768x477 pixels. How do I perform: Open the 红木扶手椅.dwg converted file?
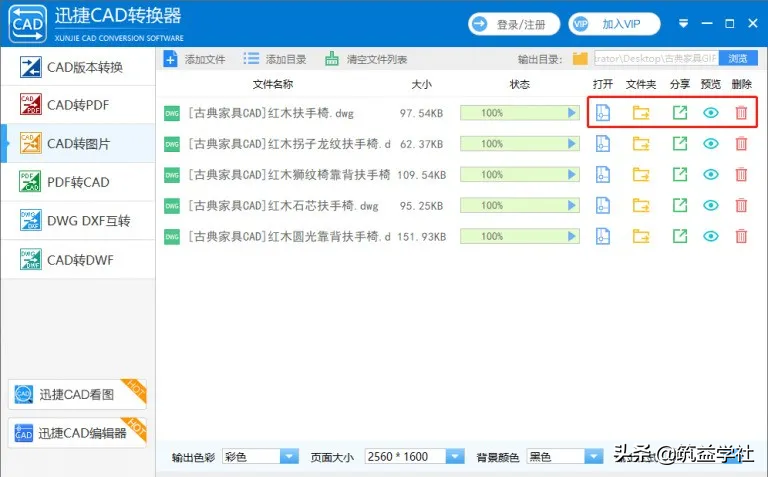[602, 113]
